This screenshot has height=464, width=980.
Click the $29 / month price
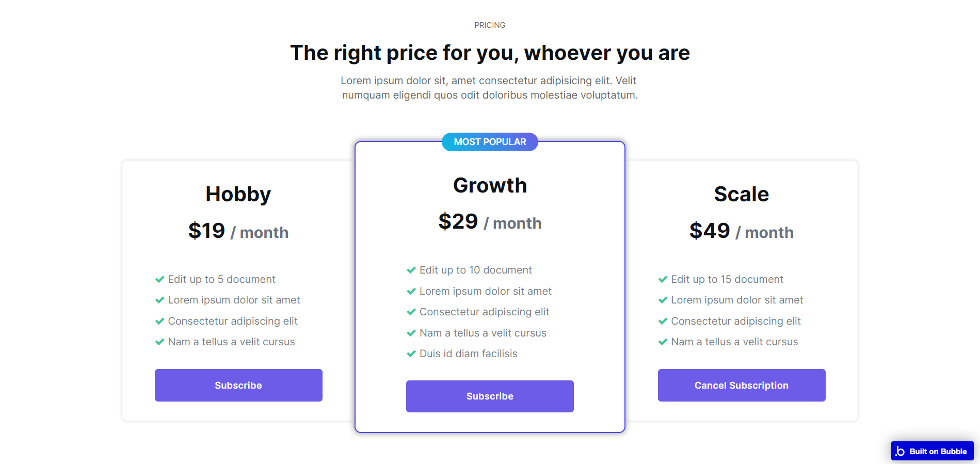490,222
